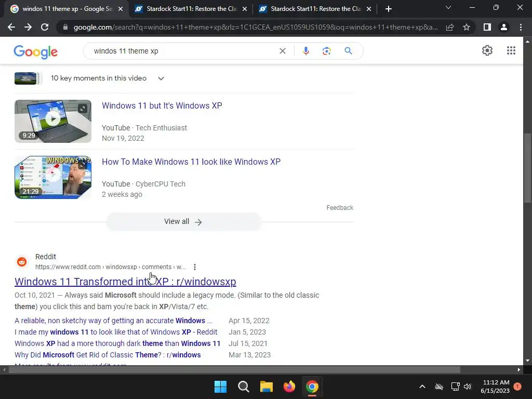Open File Explorer from taskbar

(x=267, y=387)
